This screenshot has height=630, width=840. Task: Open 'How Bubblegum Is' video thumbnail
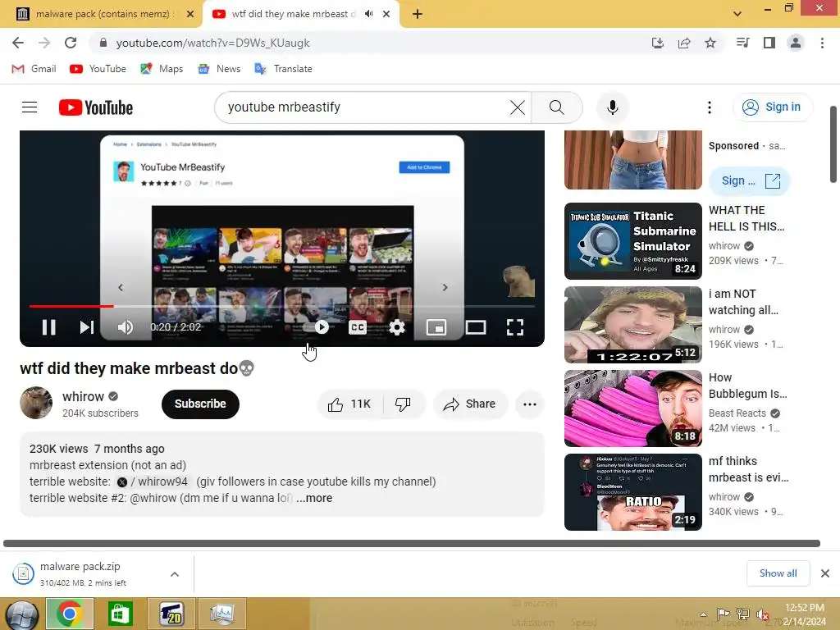pos(632,409)
